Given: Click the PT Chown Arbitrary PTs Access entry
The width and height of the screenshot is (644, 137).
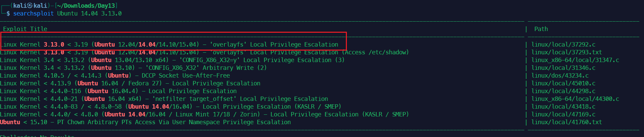Looking at the screenshot, I should click(x=146, y=122).
